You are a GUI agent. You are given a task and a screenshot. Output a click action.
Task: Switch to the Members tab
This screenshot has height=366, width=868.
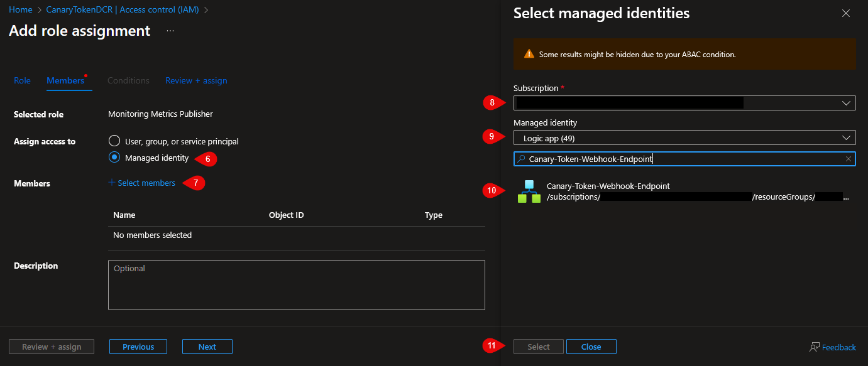(65, 80)
